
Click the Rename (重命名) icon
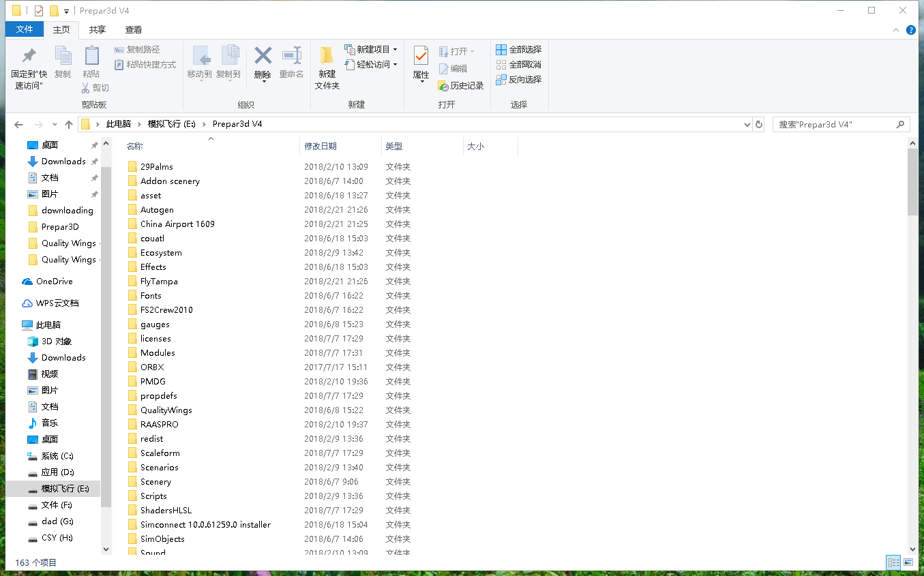292,55
